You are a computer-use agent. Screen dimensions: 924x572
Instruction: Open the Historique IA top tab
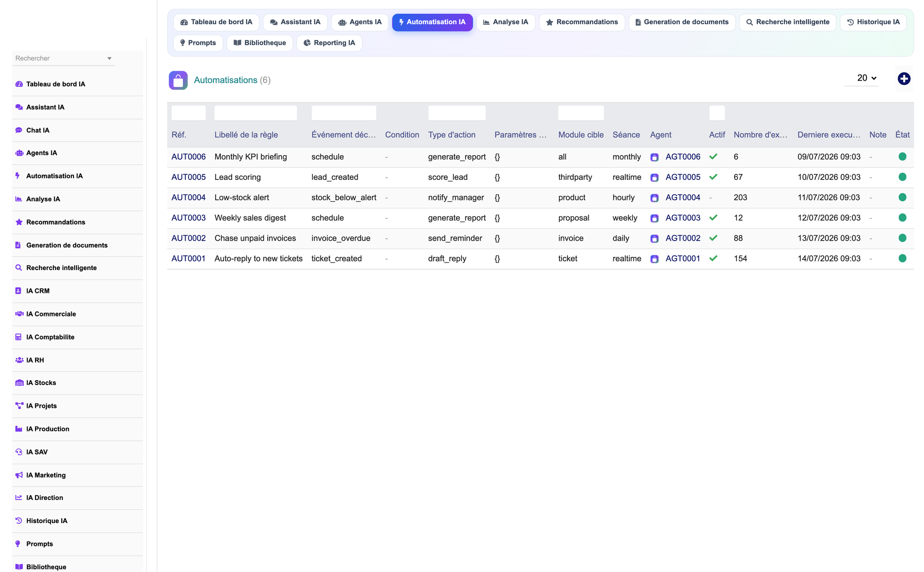[873, 22]
